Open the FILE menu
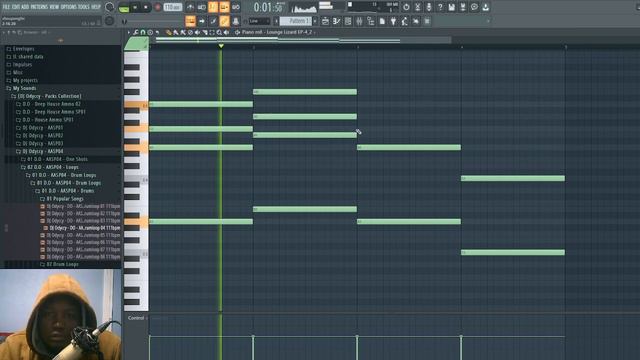The width and height of the screenshot is (640, 360). (7, 7)
